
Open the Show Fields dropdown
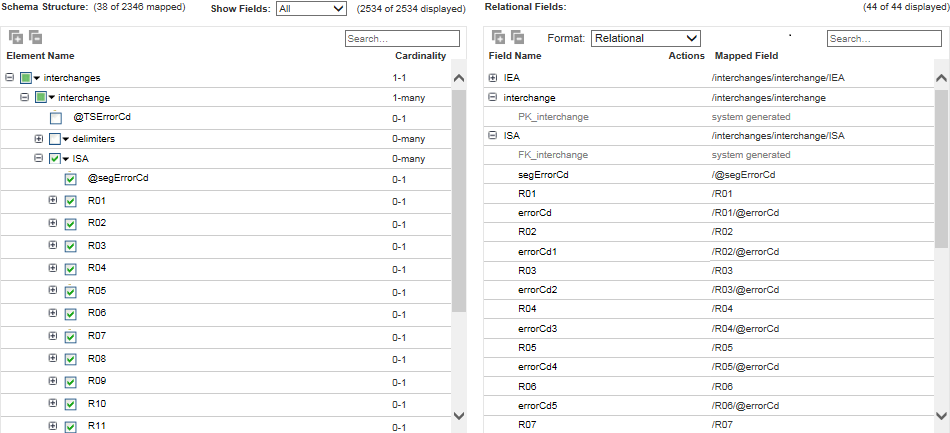(311, 9)
